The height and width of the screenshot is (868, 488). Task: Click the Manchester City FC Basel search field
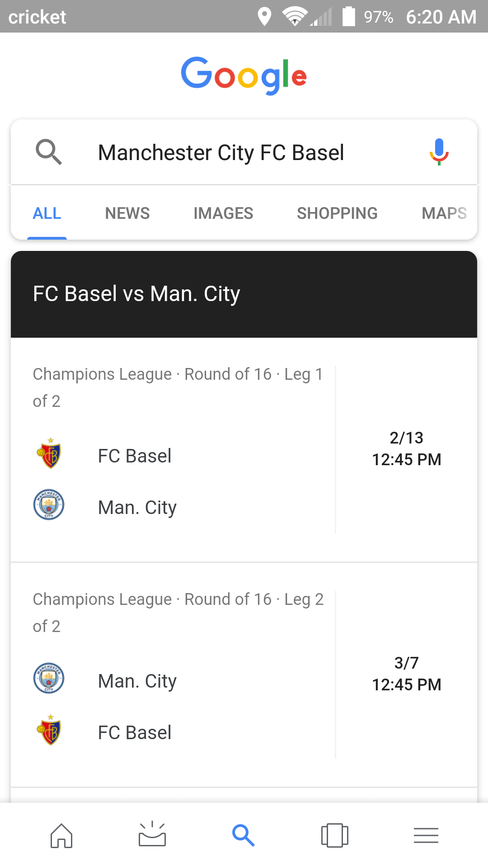[x=244, y=152]
